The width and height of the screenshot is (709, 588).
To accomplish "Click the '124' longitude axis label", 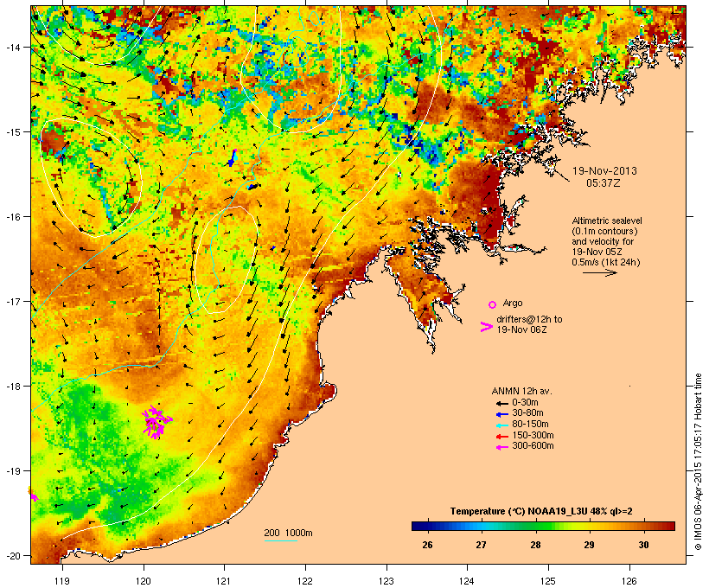I will coord(467,581).
